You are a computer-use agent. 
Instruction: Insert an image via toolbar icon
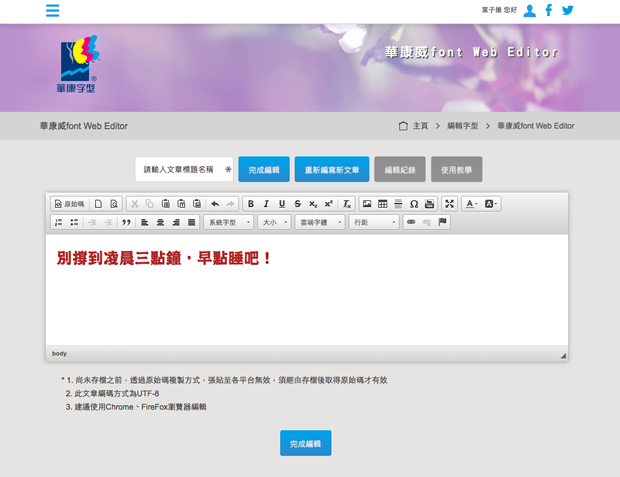coord(367,204)
